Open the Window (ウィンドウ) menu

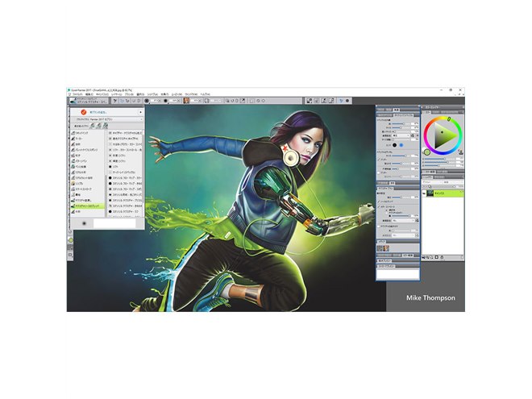[191, 94]
